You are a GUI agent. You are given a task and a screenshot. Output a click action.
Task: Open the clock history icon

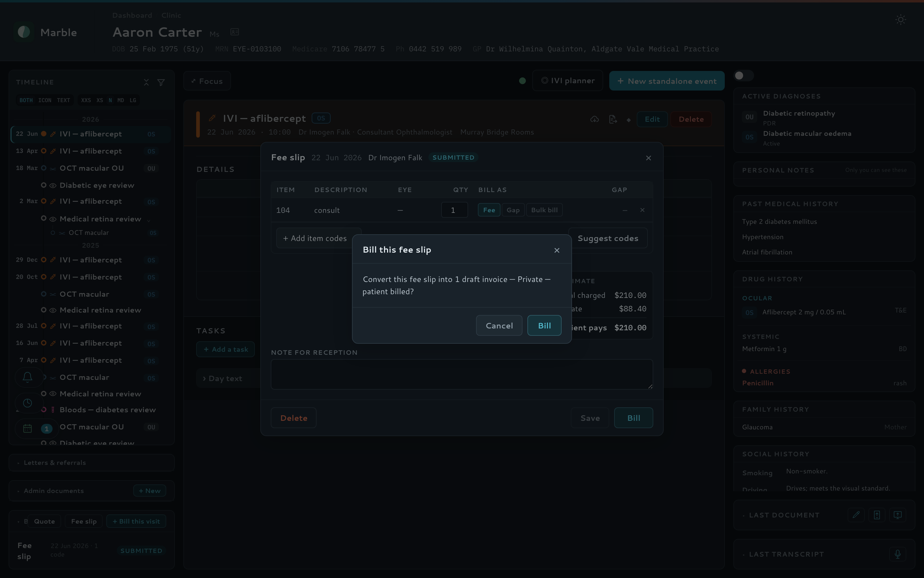click(x=28, y=403)
